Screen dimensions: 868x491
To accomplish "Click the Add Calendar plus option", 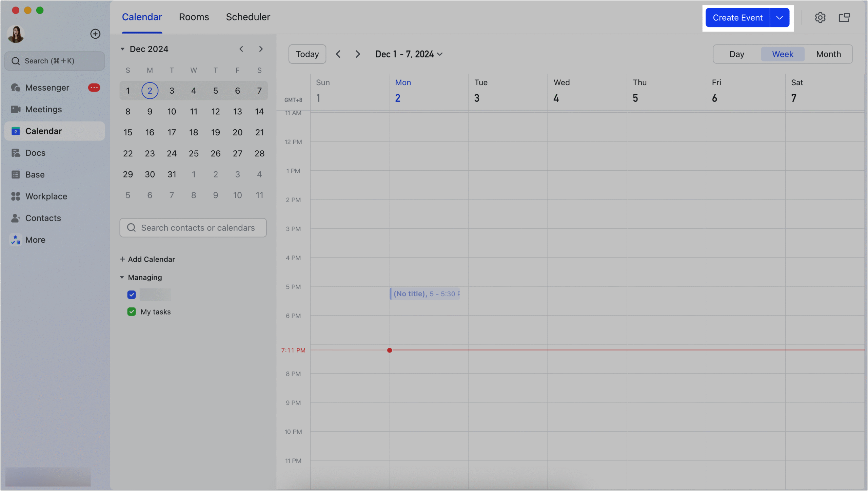I will (147, 259).
